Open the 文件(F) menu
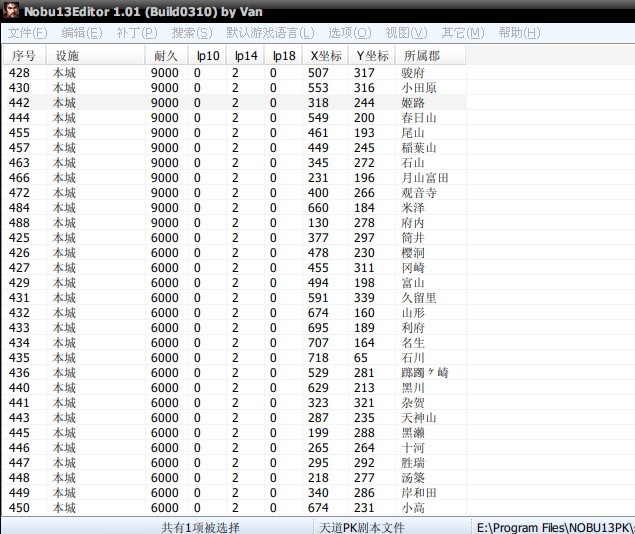 28,33
